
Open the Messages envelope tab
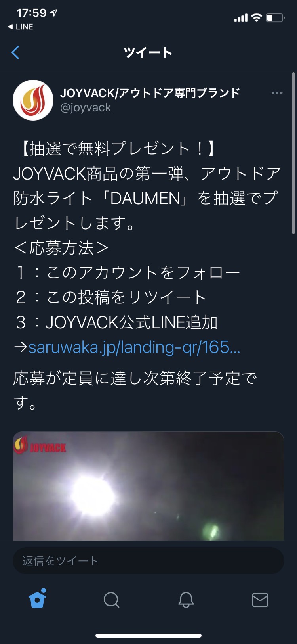[260, 600]
